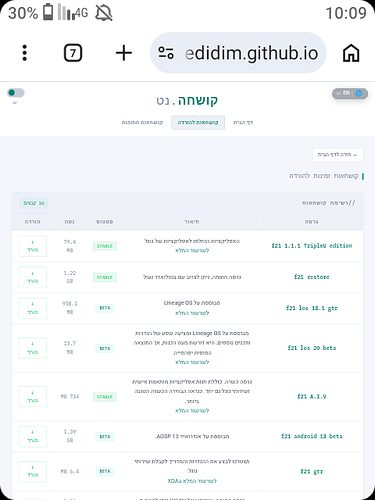The height and width of the screenshot is (500, 375).
Task: Select version name f21 los 18.1 gtr
Action: 312,308
